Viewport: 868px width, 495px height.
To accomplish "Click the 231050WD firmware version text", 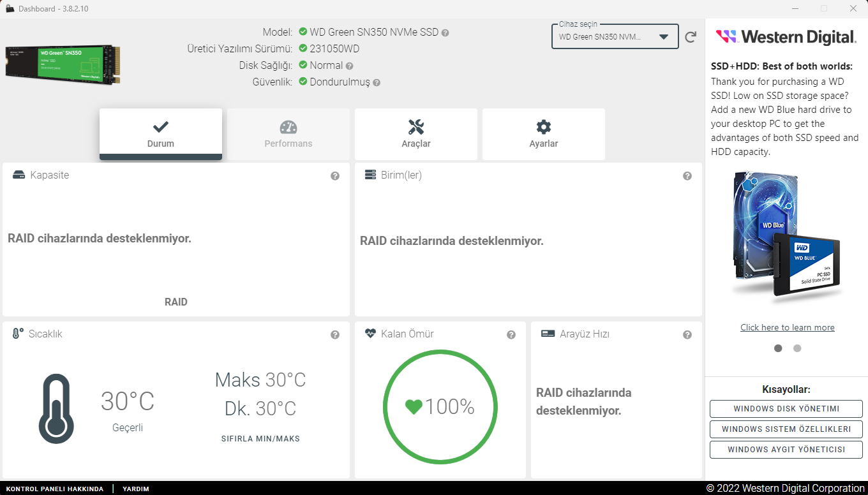I will (x=334, y=48).
